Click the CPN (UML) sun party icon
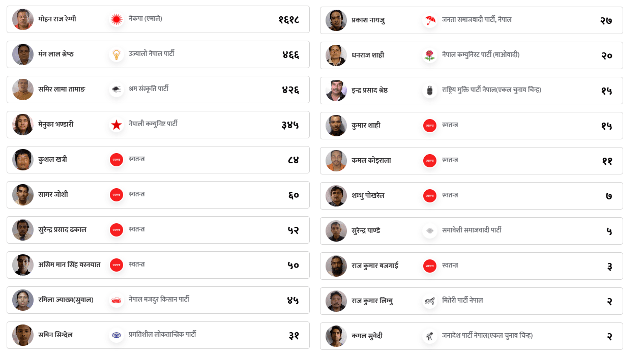Screen dimensions: 644x354 (x=116, y=20)
